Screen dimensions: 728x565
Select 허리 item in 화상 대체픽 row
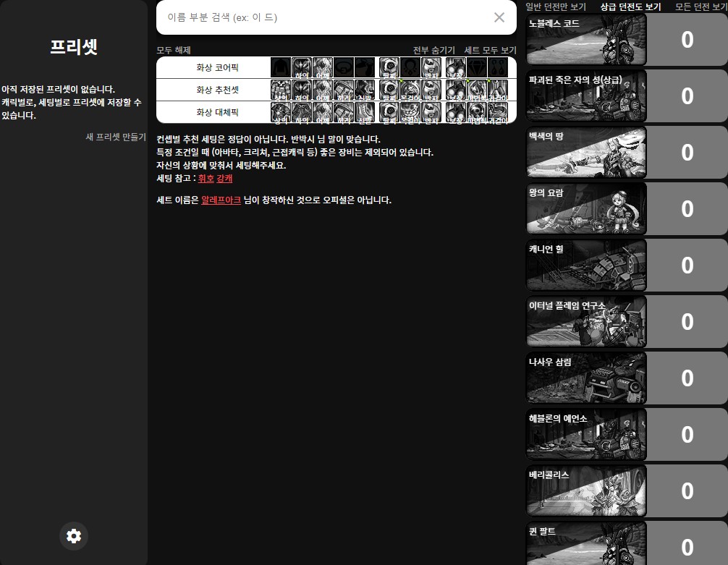coord(344,113)
